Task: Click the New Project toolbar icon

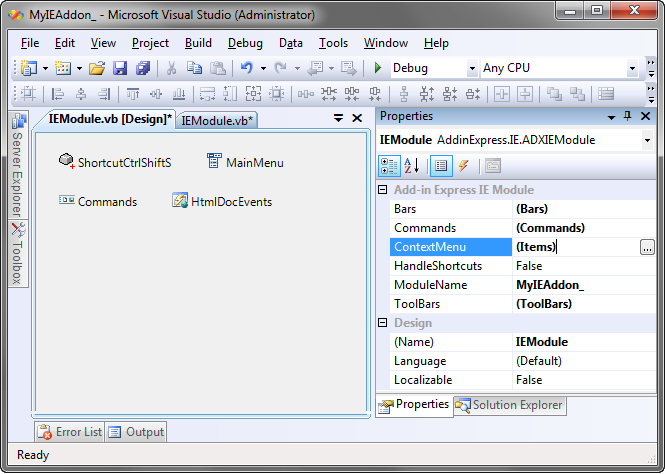Action: pyautogui.click(x=29, y=68)
